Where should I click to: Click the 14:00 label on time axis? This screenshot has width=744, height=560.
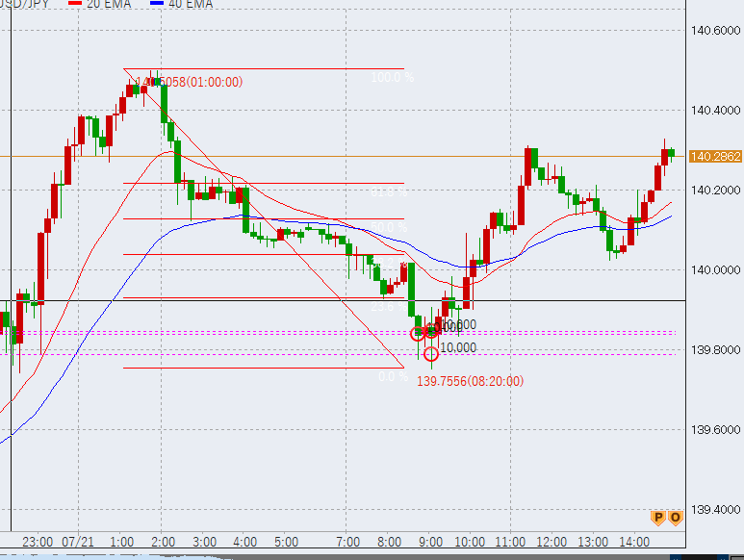(632, 543)
